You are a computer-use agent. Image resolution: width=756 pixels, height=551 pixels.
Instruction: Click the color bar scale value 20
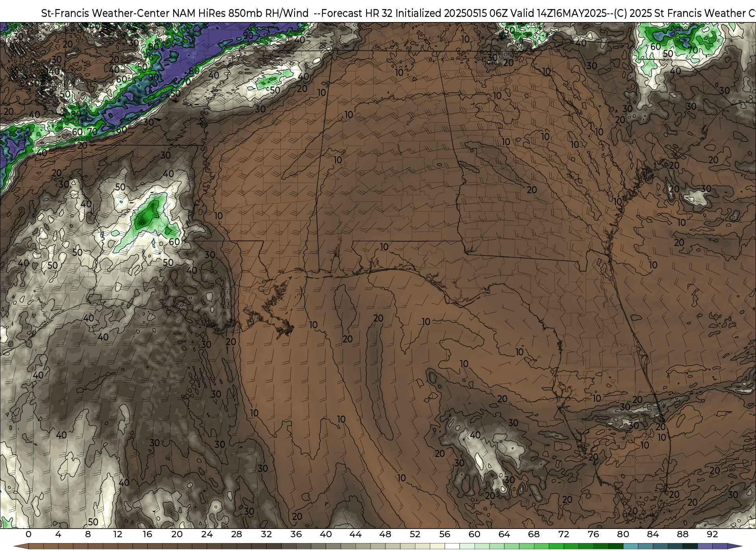click(x=177, y=534)
